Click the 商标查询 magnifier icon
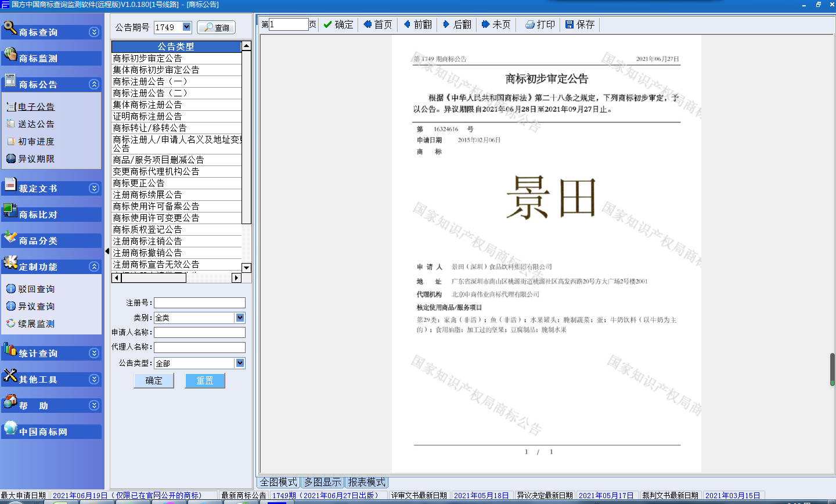The width and height of the screenshot is (836, 504). coord(10,28)
